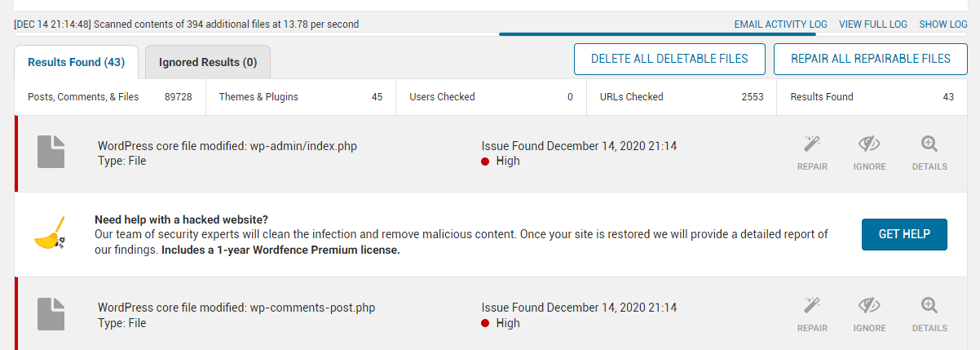Ignore the wp-comments-post.php issue
Image resolution: width=980 pixels, height=350 pixels.
(869, 315)
